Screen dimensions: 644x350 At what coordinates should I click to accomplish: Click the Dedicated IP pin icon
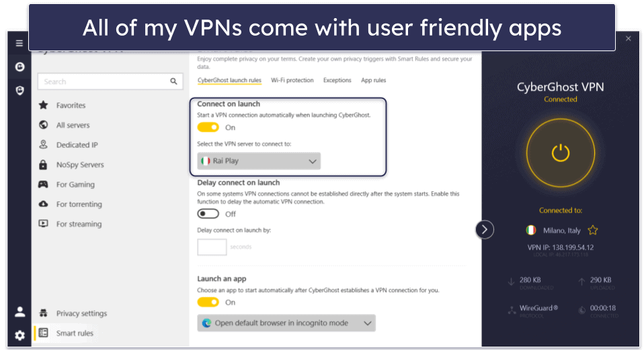point(43,144)
